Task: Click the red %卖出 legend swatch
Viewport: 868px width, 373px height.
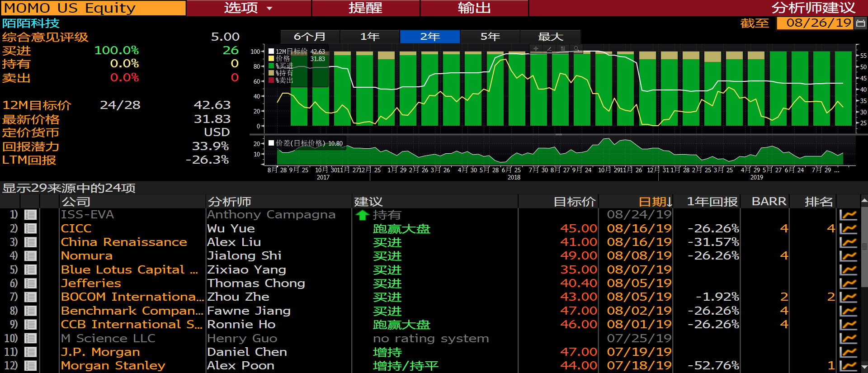Action: click(x=271, y=80)
